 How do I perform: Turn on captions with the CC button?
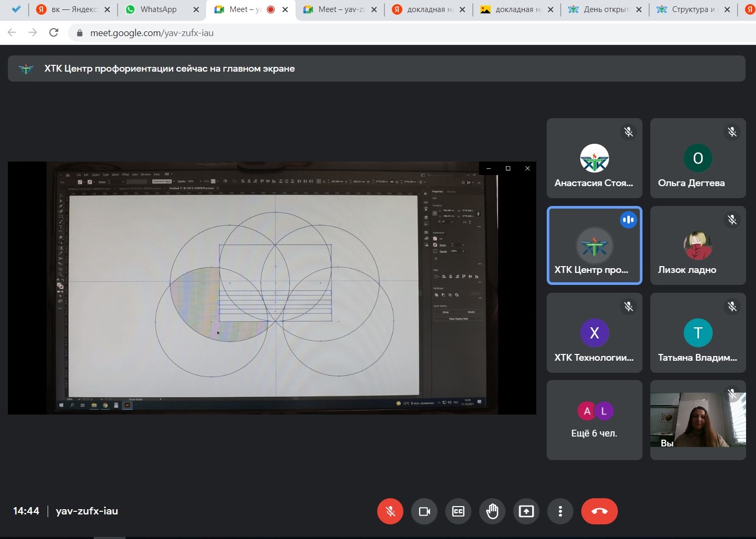point(458,511)
